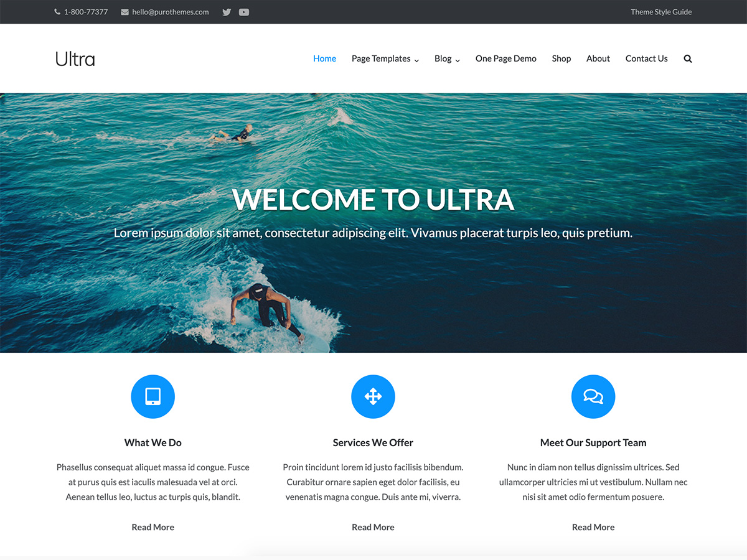Expand the Page Templates dropdown
Image resolution: width=747 pixels, height=560 pixels.
pos(381,58)
